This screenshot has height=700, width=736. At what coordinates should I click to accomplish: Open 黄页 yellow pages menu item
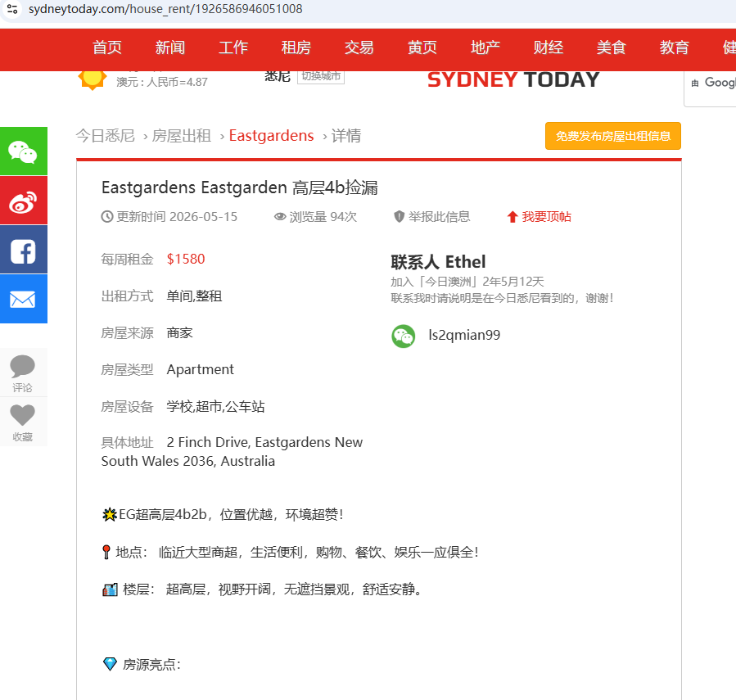[x=422, y=47]
